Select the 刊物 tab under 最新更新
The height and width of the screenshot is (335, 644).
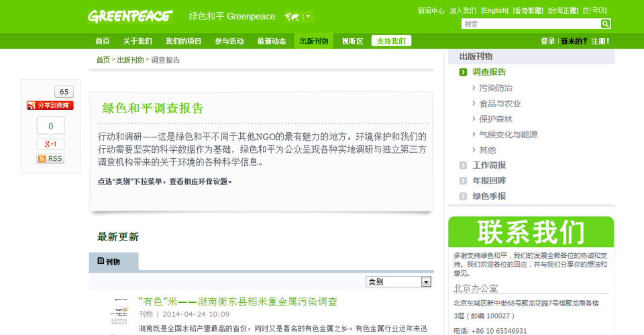click(113, 261)
